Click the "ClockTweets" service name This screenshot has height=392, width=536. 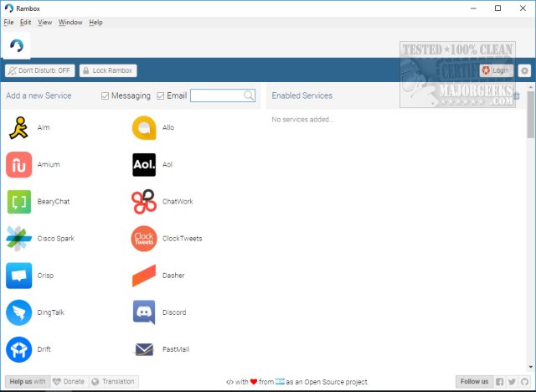[x=183, y=239]
